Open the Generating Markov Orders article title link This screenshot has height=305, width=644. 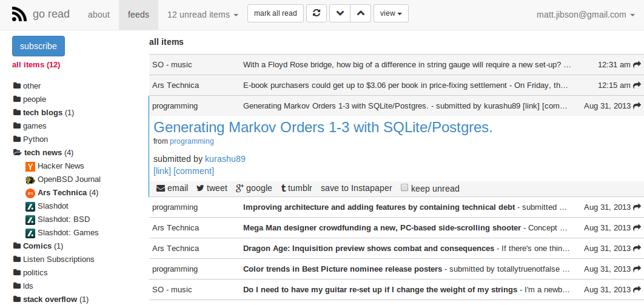[323, 127]
